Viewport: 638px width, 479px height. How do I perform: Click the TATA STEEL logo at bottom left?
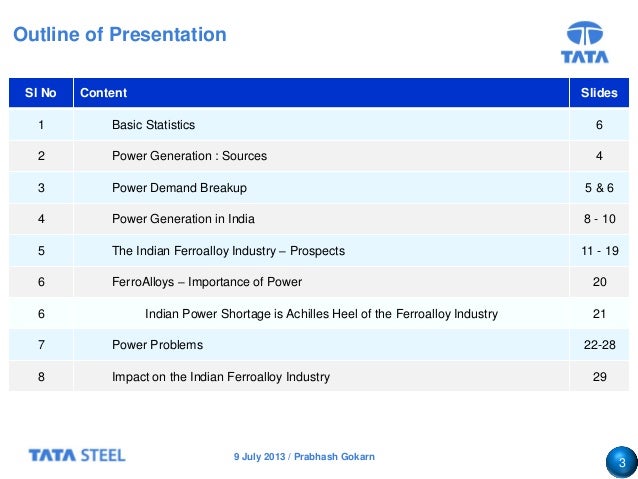coord(77,456)
